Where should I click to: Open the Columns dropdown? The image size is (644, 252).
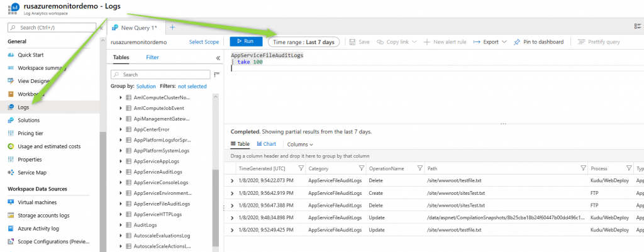(x=300, y=145)
